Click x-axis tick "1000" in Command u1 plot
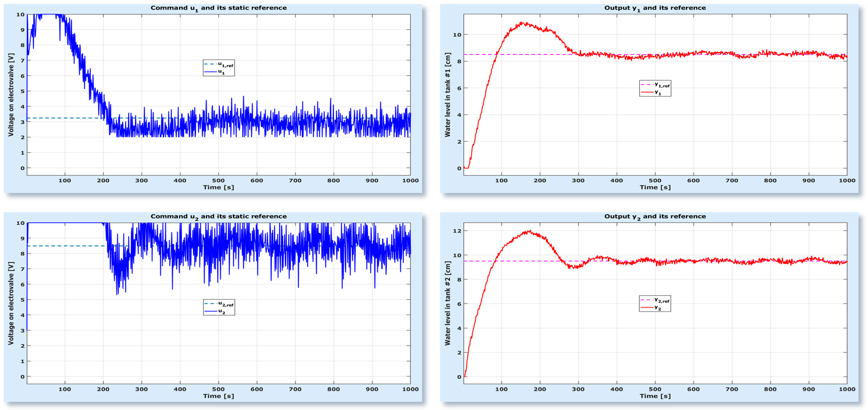Viewport: 868px width, 410px height. pyautogui.click(x=410, y=181)
